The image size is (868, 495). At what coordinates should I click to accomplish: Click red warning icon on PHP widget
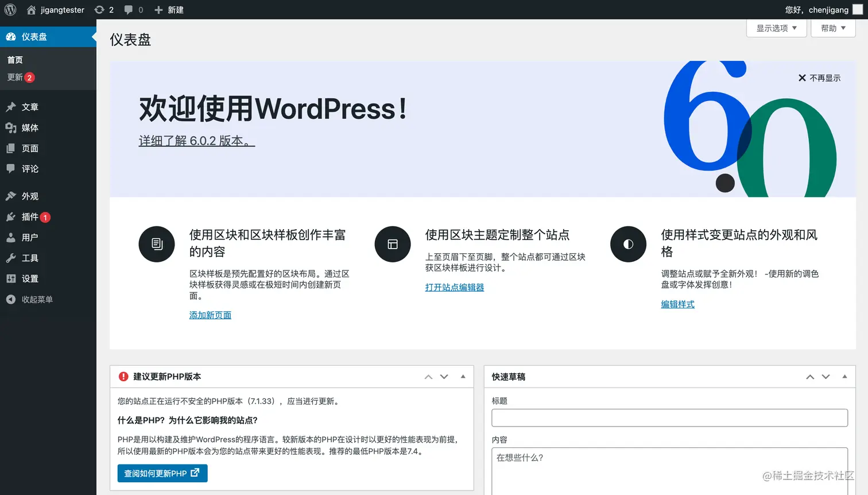pyautogui.click(x=123, y=377)
